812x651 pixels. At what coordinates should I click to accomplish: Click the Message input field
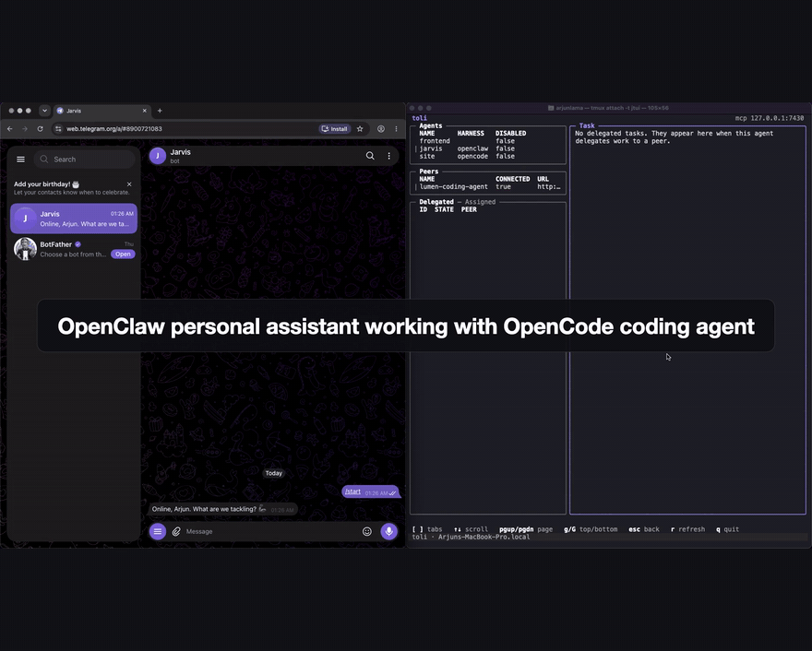(x=271, y=531)
